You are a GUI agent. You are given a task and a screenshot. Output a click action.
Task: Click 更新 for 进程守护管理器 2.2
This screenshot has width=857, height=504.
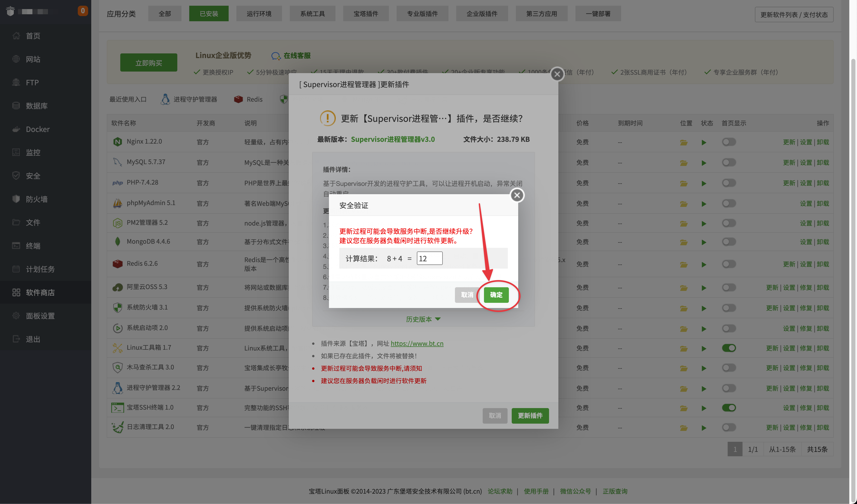click(772, 388)
